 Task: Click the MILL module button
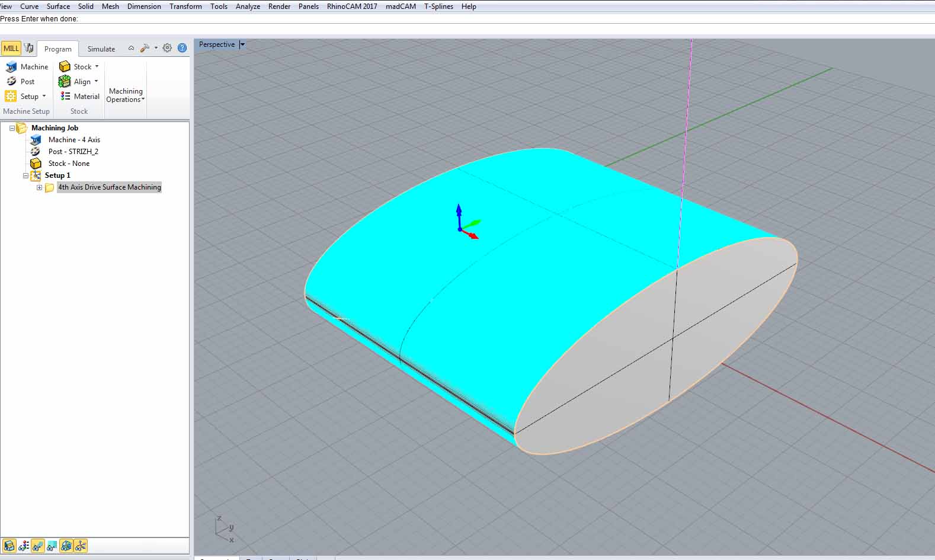[x=11, y=49]
